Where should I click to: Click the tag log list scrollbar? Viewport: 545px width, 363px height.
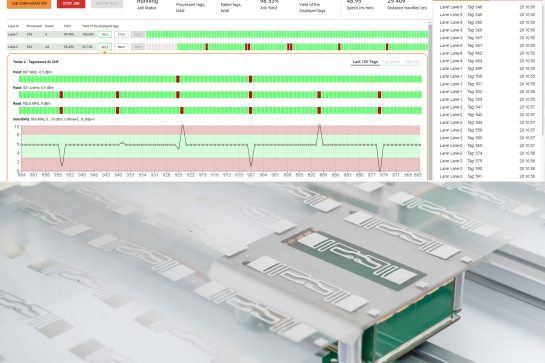pos(543,70)
